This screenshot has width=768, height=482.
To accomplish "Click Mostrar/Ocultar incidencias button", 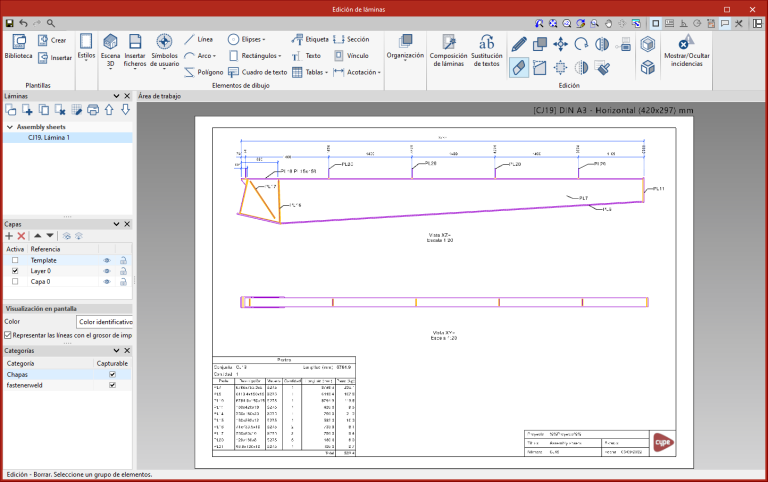I will [x=687, y=48].
